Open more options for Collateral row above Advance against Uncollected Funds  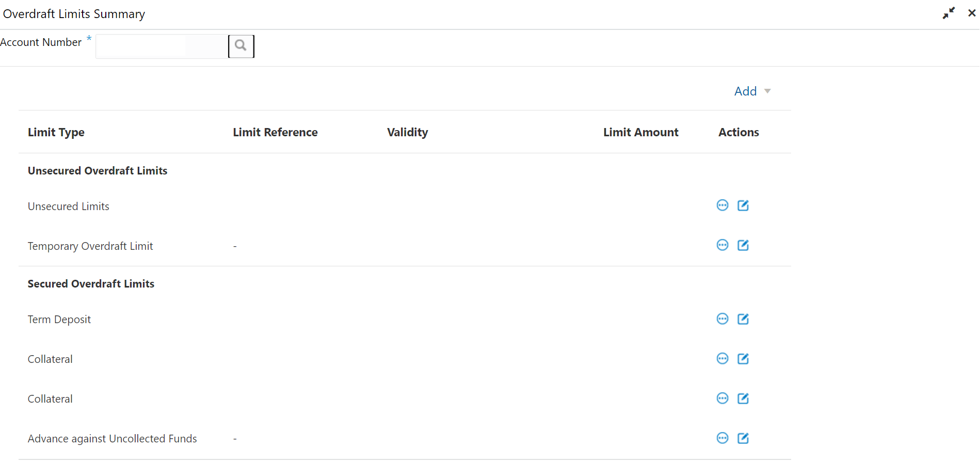722,399
